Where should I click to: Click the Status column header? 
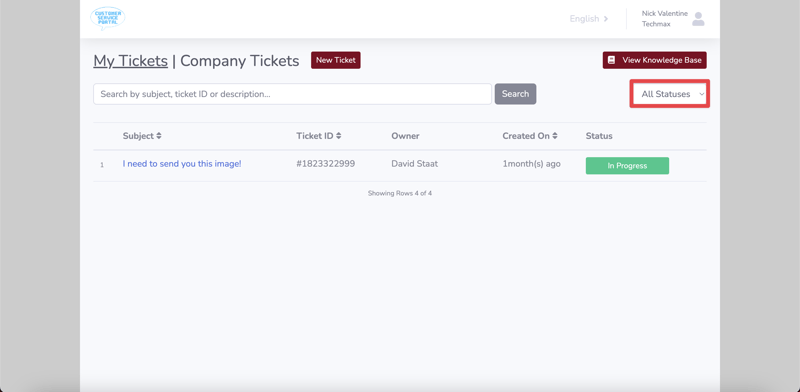pyautogui.click(x=599, y=136)
